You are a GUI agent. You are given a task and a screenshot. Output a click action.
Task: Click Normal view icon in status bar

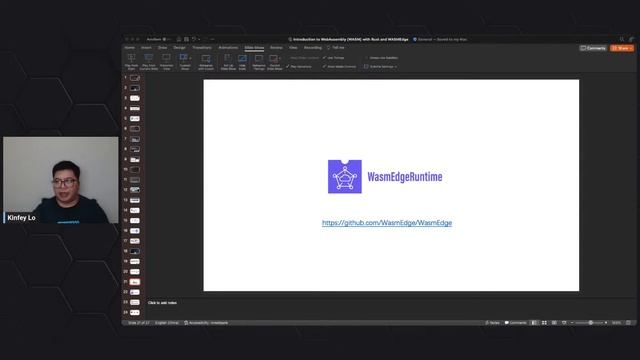pos(534,323)
